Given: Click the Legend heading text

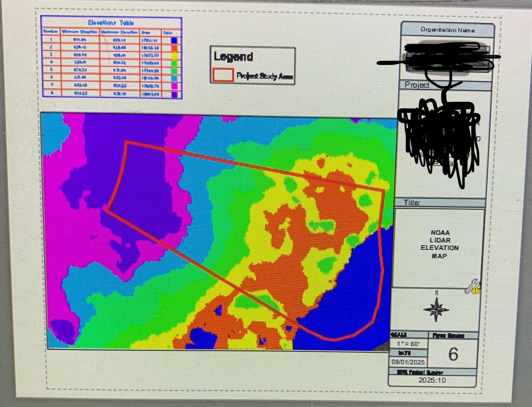Looking at the screenshot, I should pyautogui.click(x=233, y=57).
